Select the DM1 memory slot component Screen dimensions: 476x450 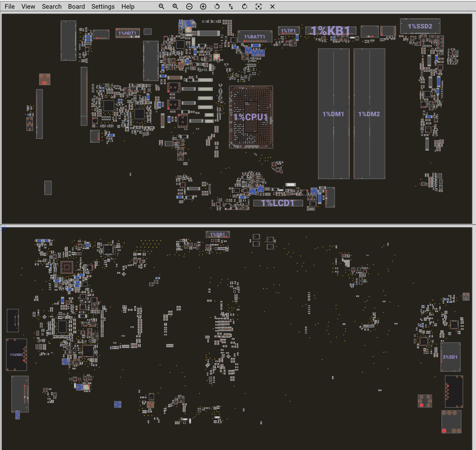point(334,114)
